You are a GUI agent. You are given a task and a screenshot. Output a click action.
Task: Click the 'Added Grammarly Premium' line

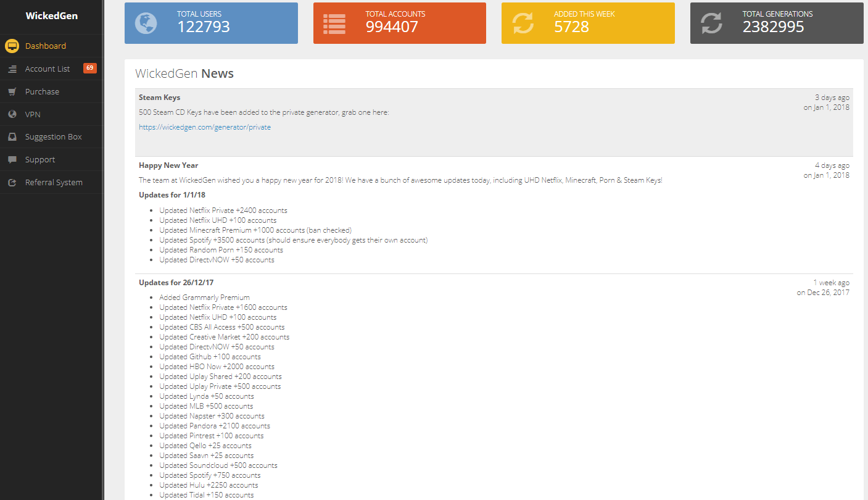[x=204, y=298]
